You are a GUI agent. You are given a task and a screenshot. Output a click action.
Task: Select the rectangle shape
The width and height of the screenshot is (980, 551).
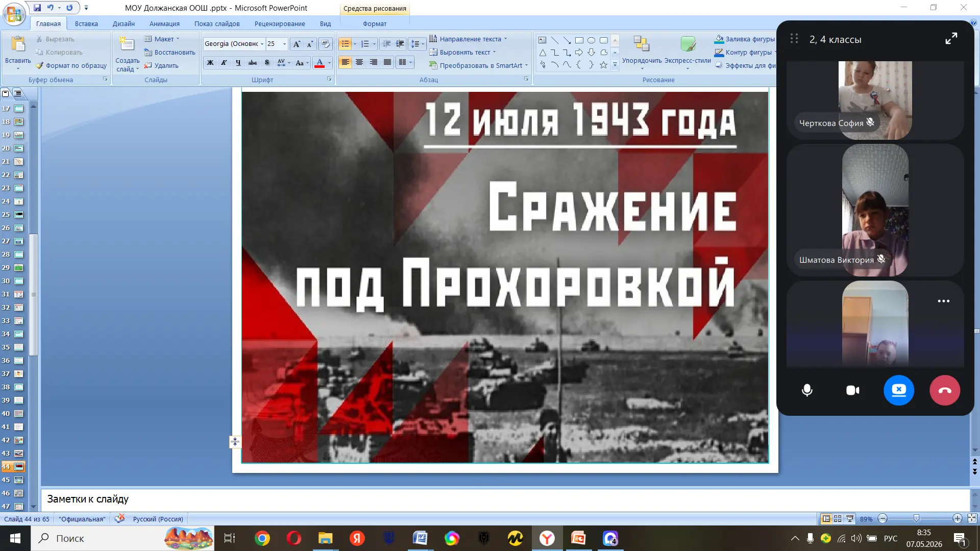click(x=579, y=40)
